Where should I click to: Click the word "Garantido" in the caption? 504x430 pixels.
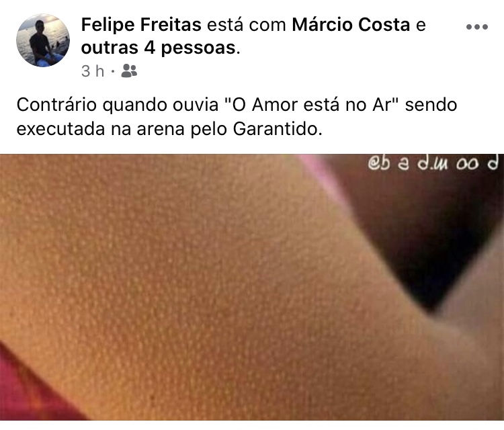point(277,129)
